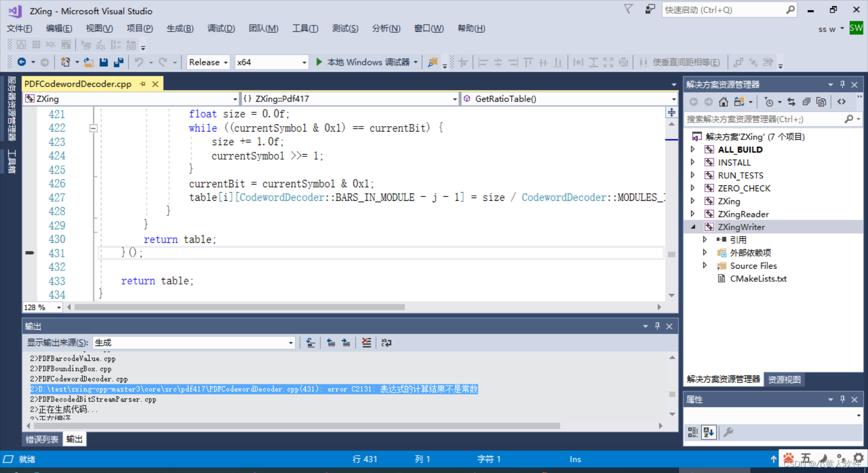
Task: Switch to the 错误列表 tab
Action: coord(42,439)
